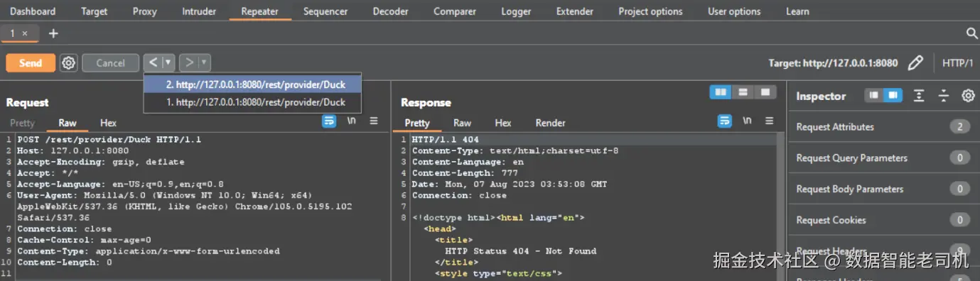Open Request editor hamburger menu
Screen dimensions: 980x281
click(374, 121)
